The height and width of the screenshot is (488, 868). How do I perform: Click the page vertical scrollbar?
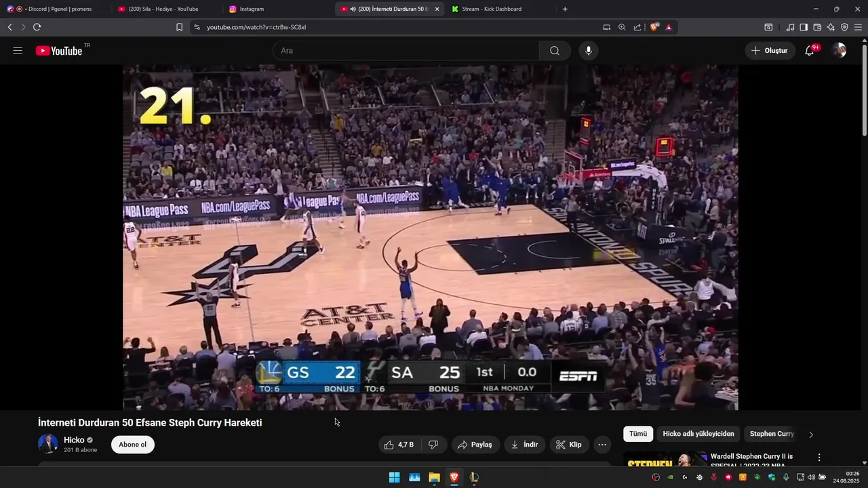[864, 88]
